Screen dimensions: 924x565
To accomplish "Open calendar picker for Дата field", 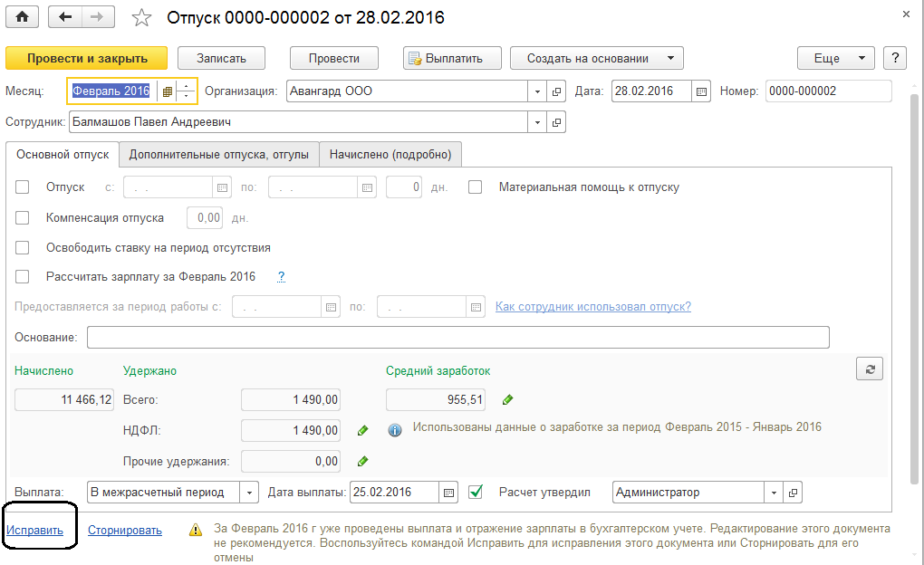I will tap(701, 91).
